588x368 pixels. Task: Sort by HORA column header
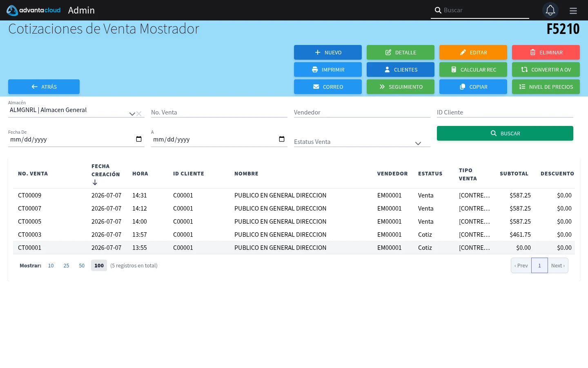140,174
